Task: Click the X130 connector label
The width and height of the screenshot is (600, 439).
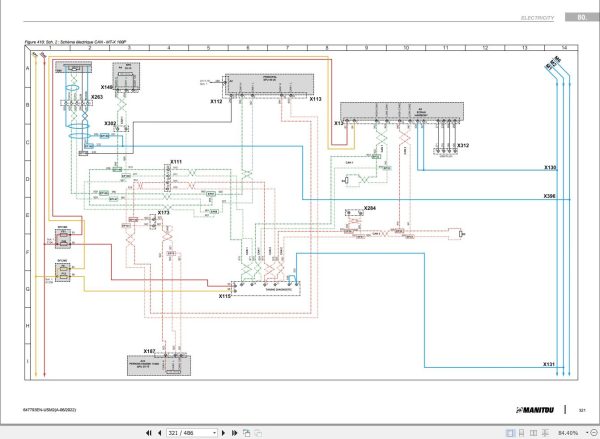Action: pos(550,168)
